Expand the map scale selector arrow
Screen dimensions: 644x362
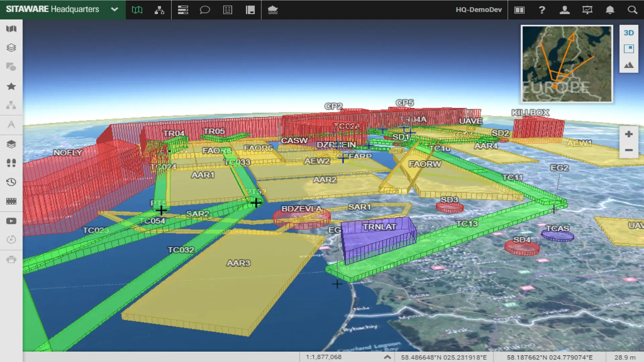tap(387, 357)
